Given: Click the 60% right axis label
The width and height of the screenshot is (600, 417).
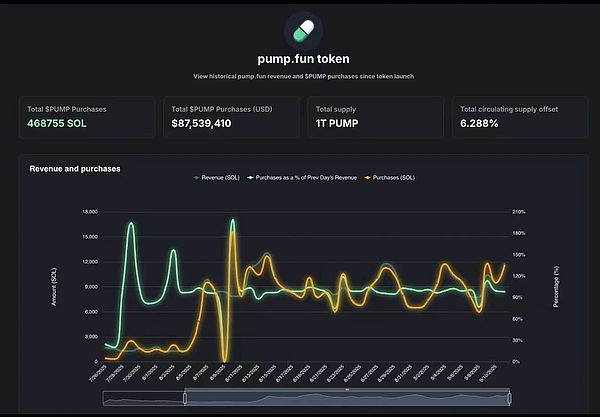Looking at the screenshot, I should coord(518,319).
